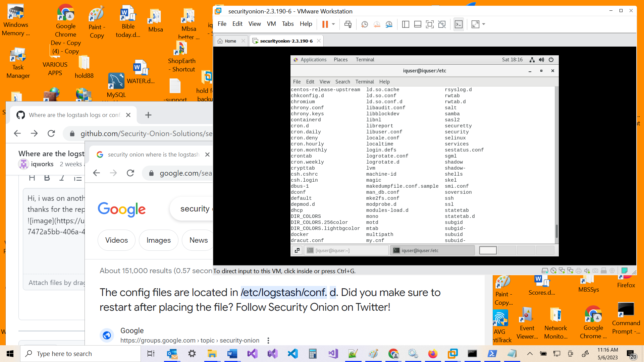Open Visual Studio Code from taskbar
This screenshot has width=644, height=362.
292,354
